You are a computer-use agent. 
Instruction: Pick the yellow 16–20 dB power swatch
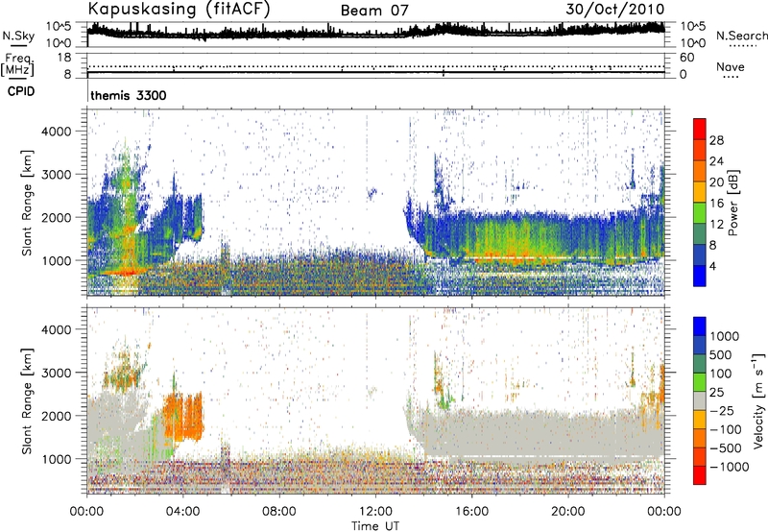click(700, 191)
